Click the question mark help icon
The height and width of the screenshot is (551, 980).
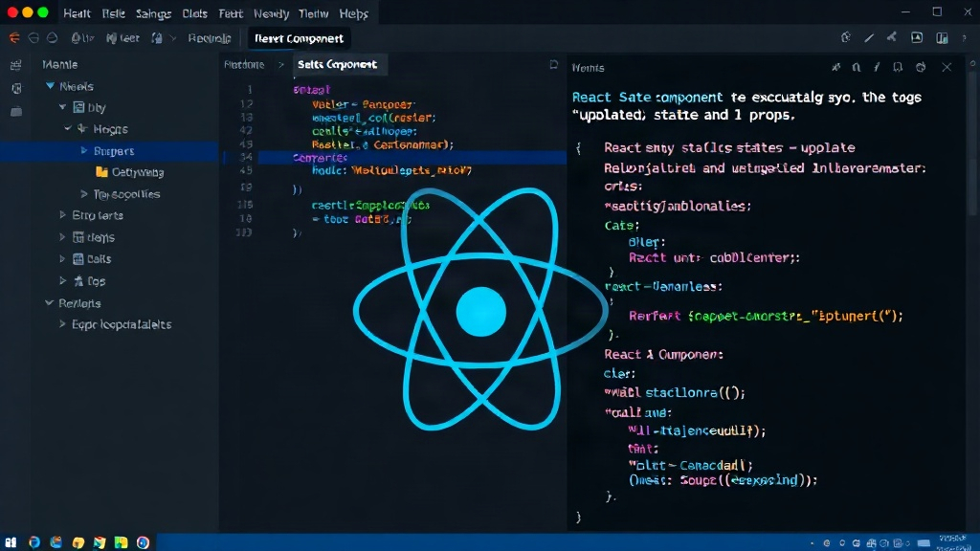(x=964, y=37)
